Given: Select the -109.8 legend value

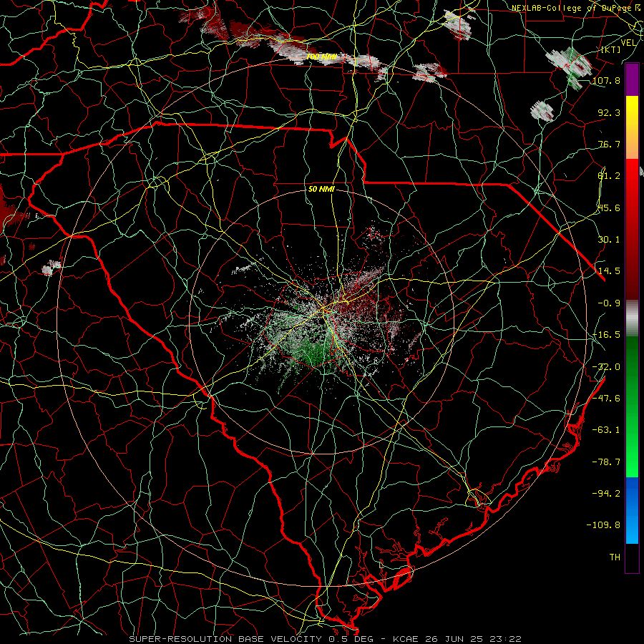Looking at the screenshot, I should [x=603, y=525].
